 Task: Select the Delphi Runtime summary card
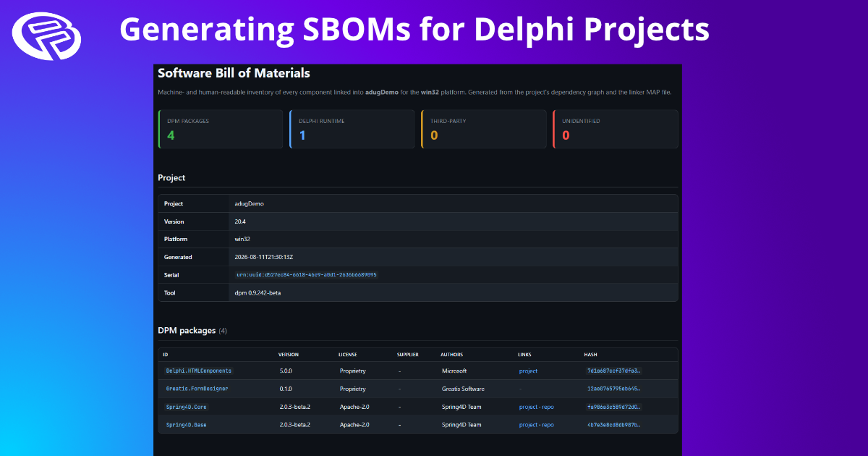[x=352, y=130]
